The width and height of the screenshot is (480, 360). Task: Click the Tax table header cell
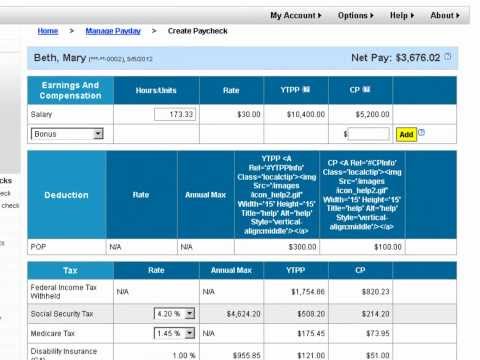pos(70,270)
